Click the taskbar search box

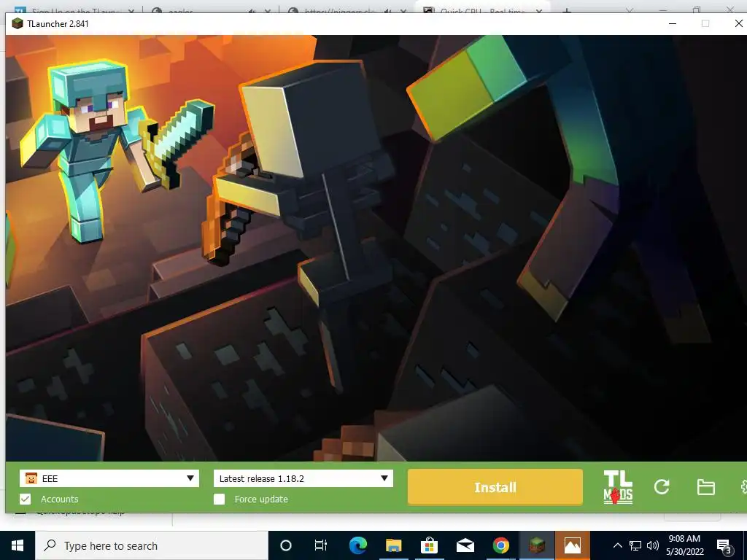(152, 545)
